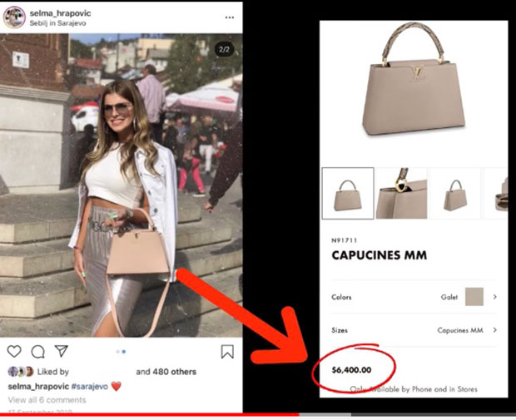Switch to first carousel dot indicator
Viewport: 516px width, 420px height.
pyautogui.click(x=118, y=352)
